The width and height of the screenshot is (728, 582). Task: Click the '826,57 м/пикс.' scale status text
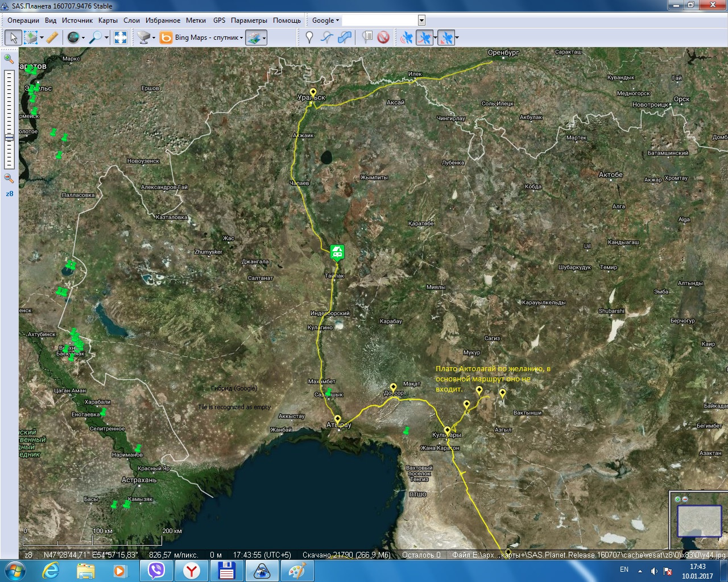[x=173, y=555]
